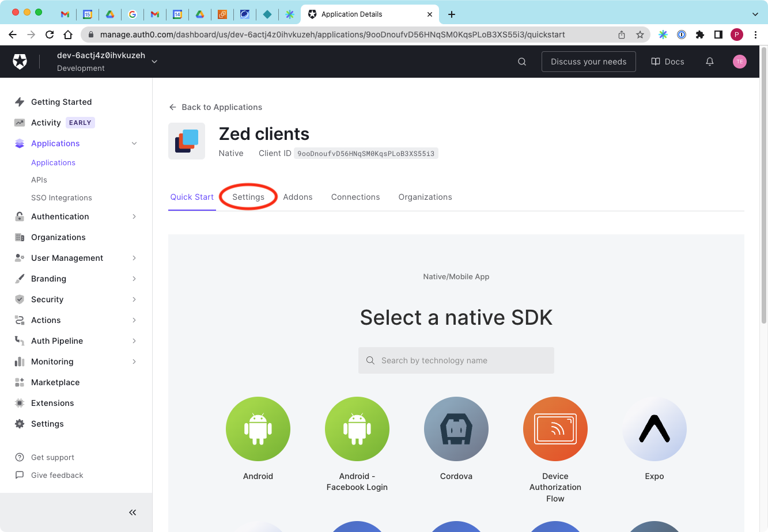Switch to the Google search tab
This screenshot has height=532, width=768.
pyautogui.click(x=133, y=14)
